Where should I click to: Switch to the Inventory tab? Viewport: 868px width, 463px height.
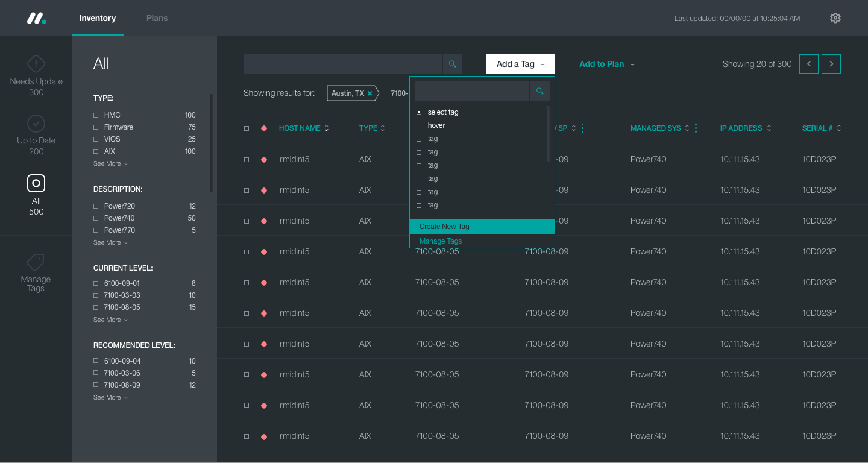click(98, 18)
